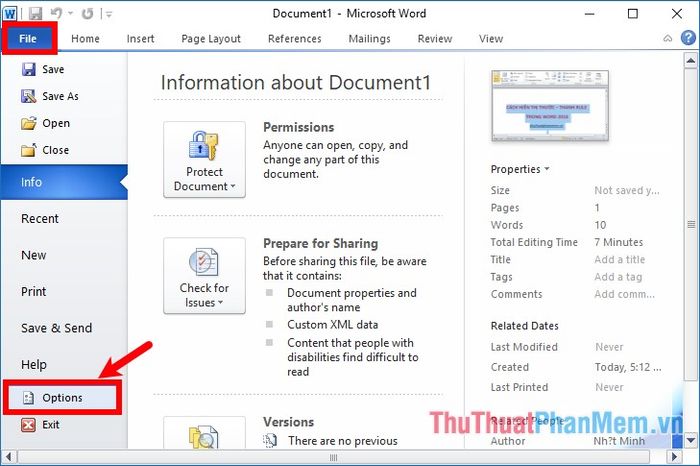Choose Open in the Backstage menu
Image resolution: width=700 pixels, height=466 pixels.
coord(64,123)
